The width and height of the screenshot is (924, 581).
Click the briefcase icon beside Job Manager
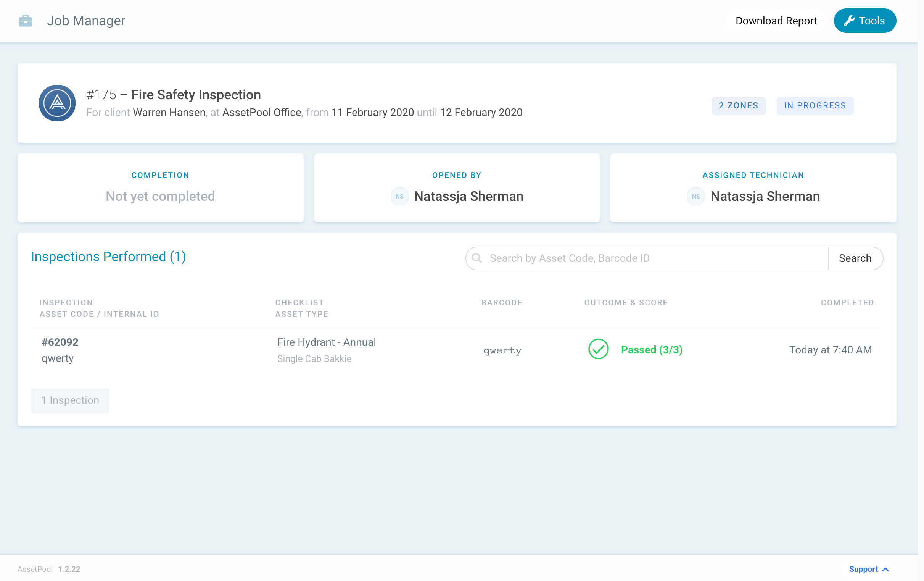25,21
